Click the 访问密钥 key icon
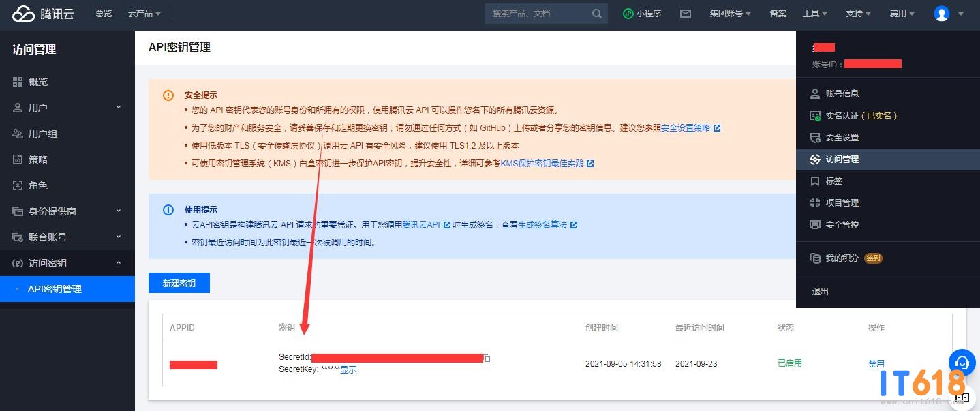The width and height of the screenshot is (980, 411). (x=18, y=263)
